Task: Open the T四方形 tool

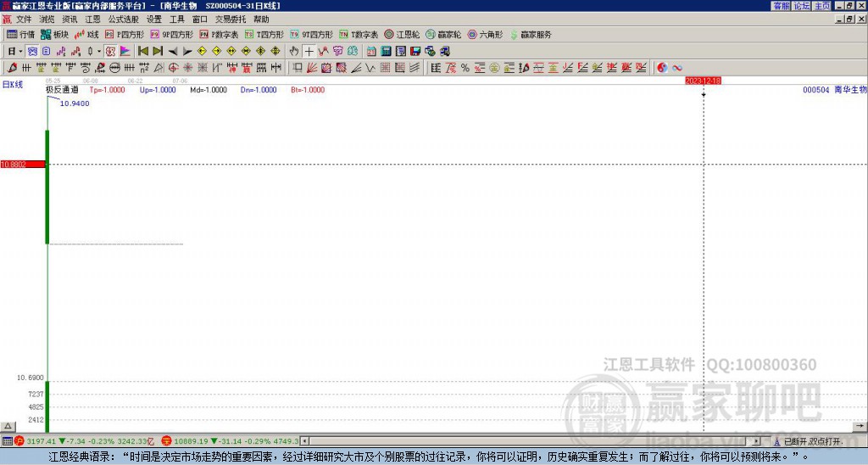Action: (x=264, y=34)
